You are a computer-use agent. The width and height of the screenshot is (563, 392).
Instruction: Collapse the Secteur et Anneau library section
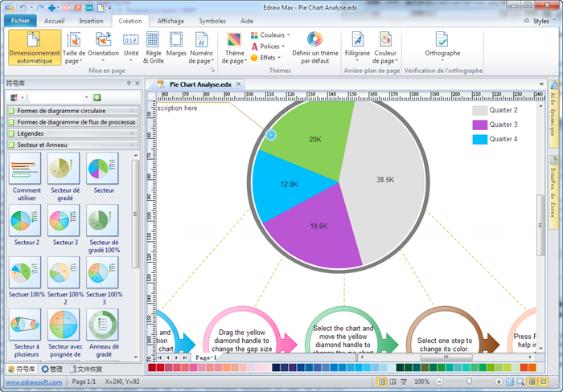pyautogui.click(x=72, y=145)
